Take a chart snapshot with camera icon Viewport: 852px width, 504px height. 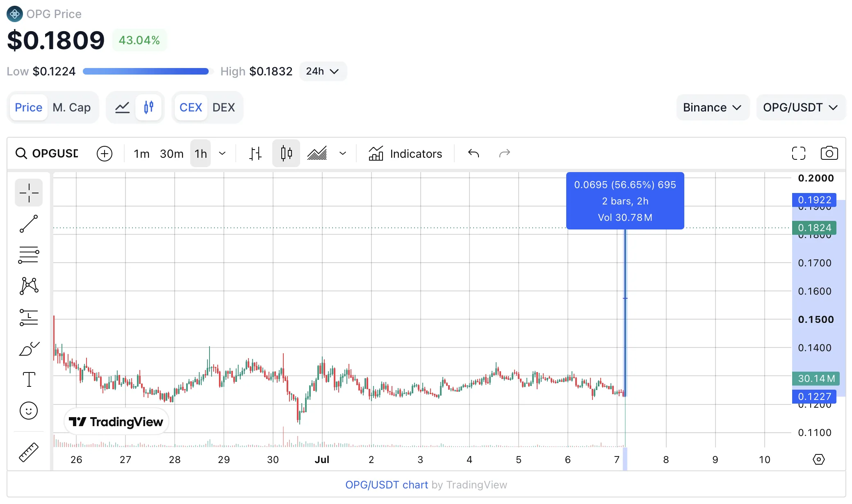pos(829,154)
